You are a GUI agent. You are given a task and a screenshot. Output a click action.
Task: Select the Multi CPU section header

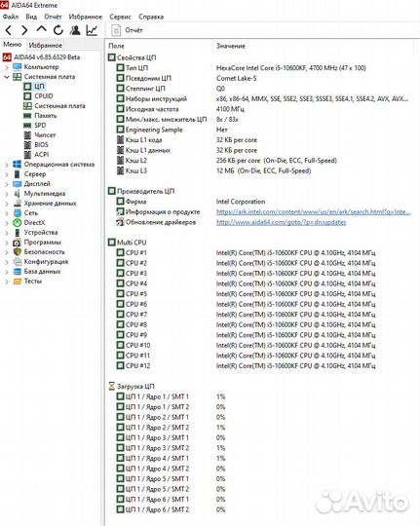128,243
